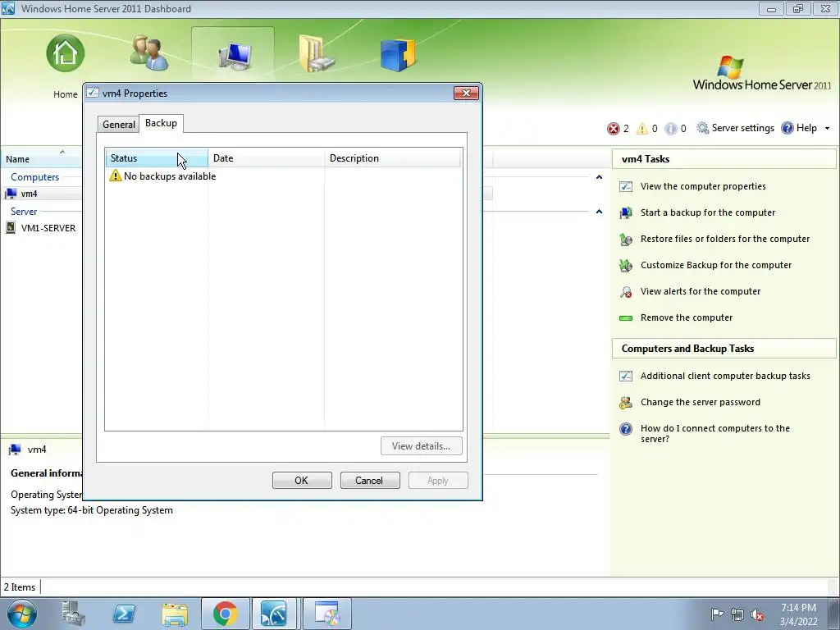
Task: Launch PowerShell from taskbar
Action: pyautogui.click(x=124, y=614)
